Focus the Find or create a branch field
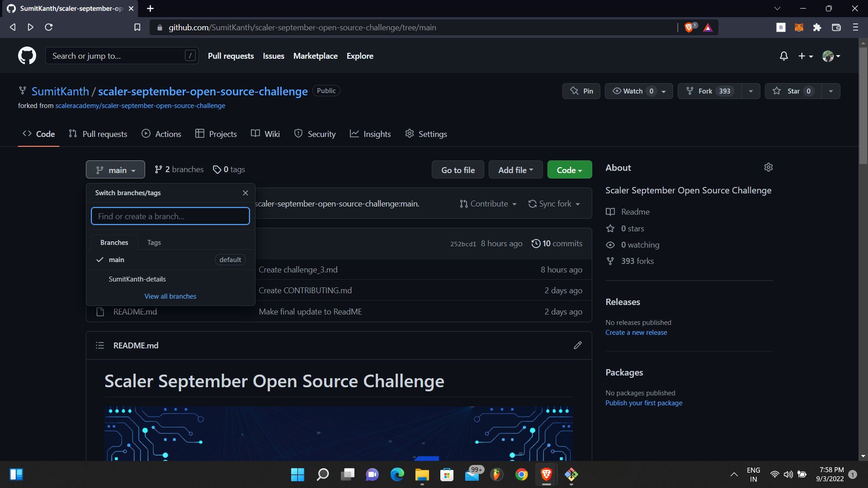Viewport: 868px width, 488px height. 170,216
